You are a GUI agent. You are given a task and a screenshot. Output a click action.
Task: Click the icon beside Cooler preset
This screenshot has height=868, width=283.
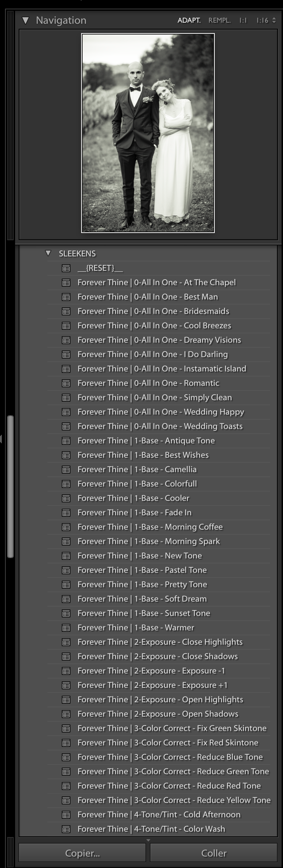pyautogui.click(x=66, y=498)
